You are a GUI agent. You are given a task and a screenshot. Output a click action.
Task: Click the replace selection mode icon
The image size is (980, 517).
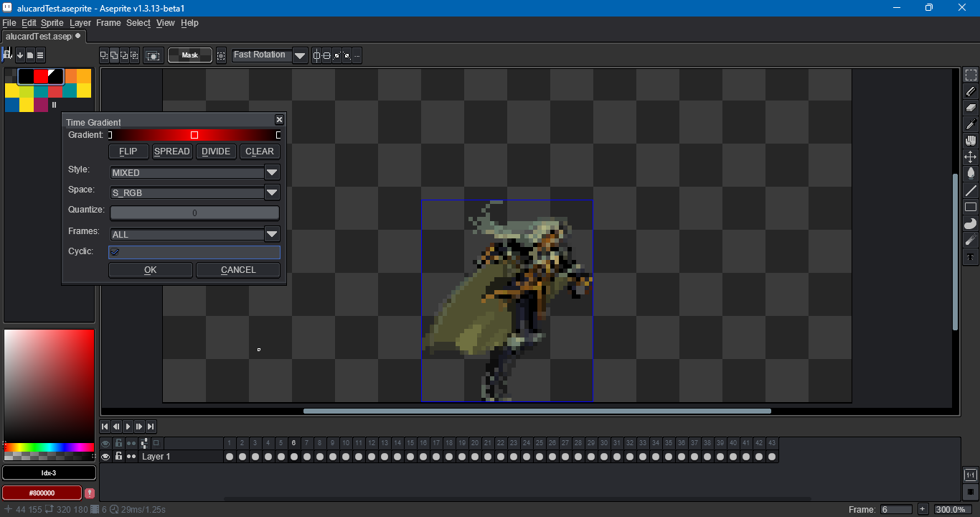(x=104, y=55)
